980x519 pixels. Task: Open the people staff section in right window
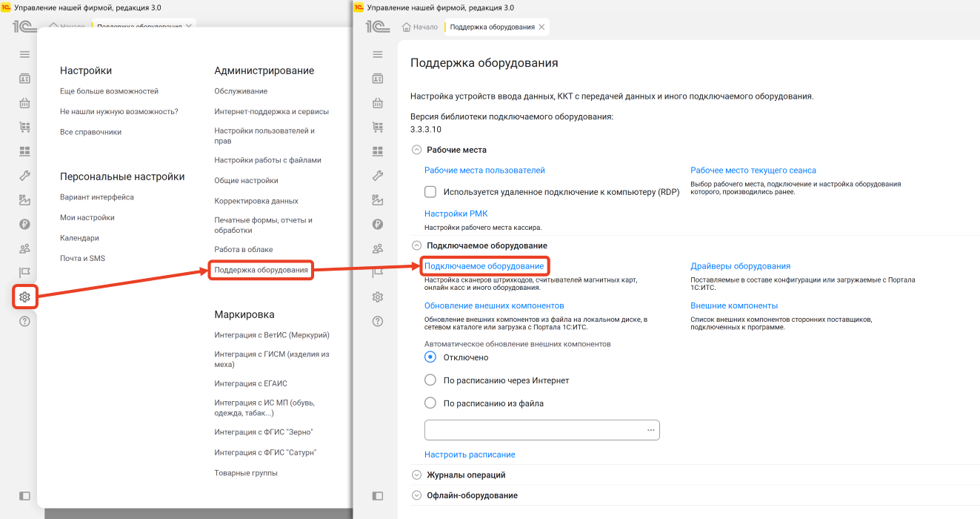tap(378, 248)
